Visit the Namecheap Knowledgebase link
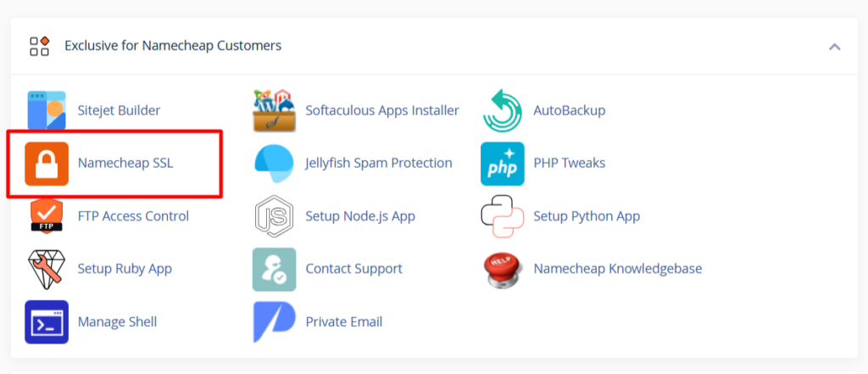Viewport: 868px width, 374px height. tap(618, 269)
